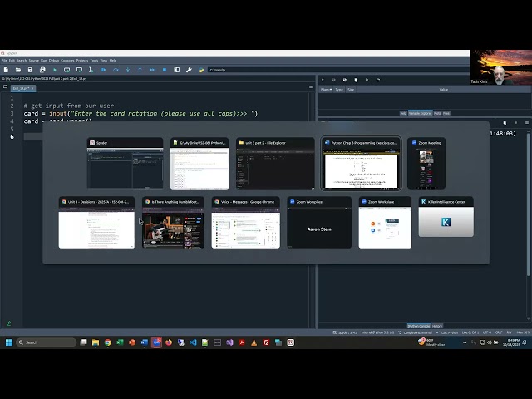Screen dimensions: 532x399
Task: Open the Search menu
Action: coord(22,61)
